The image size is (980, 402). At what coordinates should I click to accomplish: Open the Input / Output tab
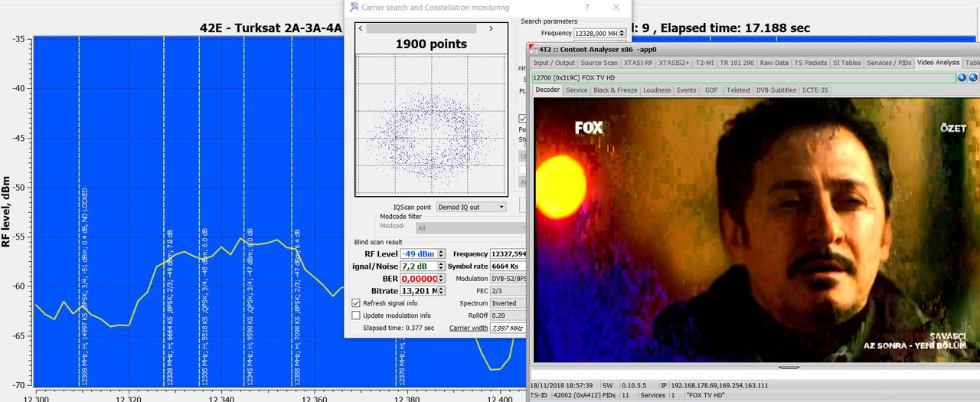pyautogui.click(x=554, y=63)
